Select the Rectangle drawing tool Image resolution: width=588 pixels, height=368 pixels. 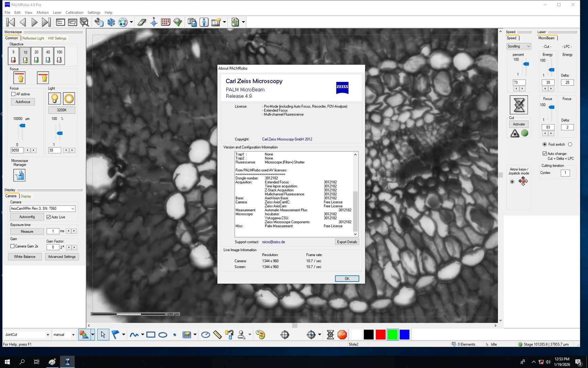point(151,335)
